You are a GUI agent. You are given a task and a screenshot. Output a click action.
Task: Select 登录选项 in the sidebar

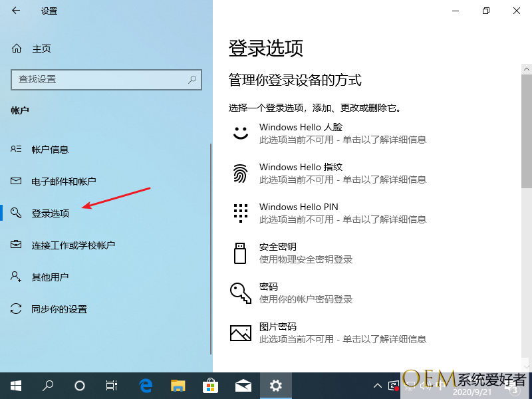click(x=51, y=213)
